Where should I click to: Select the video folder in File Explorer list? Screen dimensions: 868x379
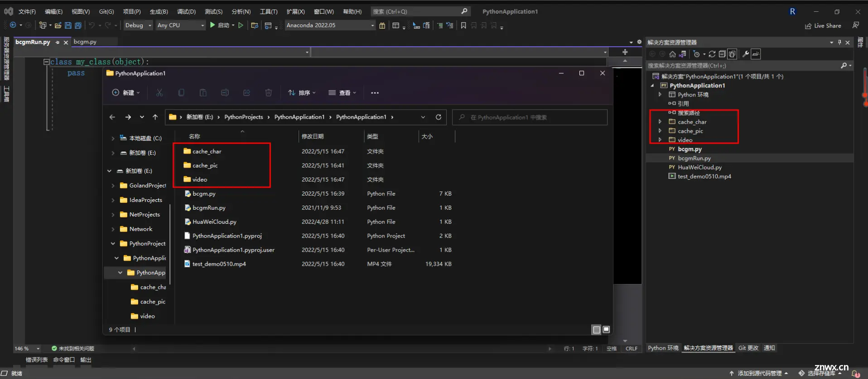[199, 180]
